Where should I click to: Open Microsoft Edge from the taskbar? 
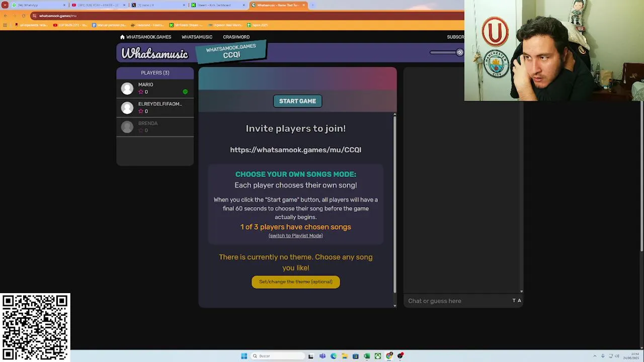[x=334, y=356]
